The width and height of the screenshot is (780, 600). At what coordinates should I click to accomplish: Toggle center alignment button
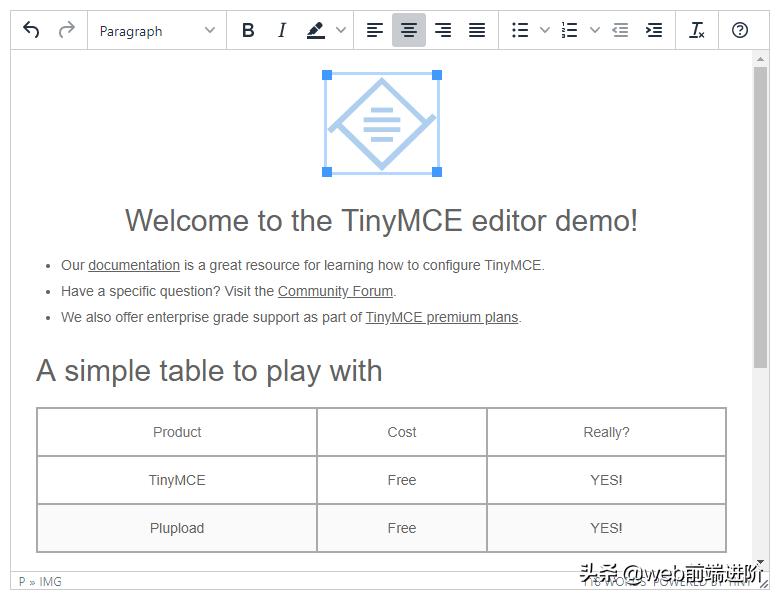point(409,30)
